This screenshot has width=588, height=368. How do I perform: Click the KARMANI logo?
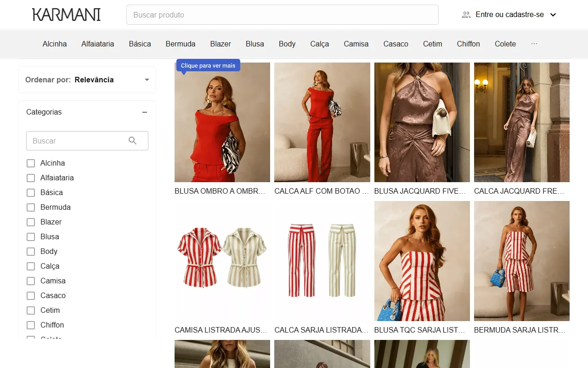pos(67,15)
